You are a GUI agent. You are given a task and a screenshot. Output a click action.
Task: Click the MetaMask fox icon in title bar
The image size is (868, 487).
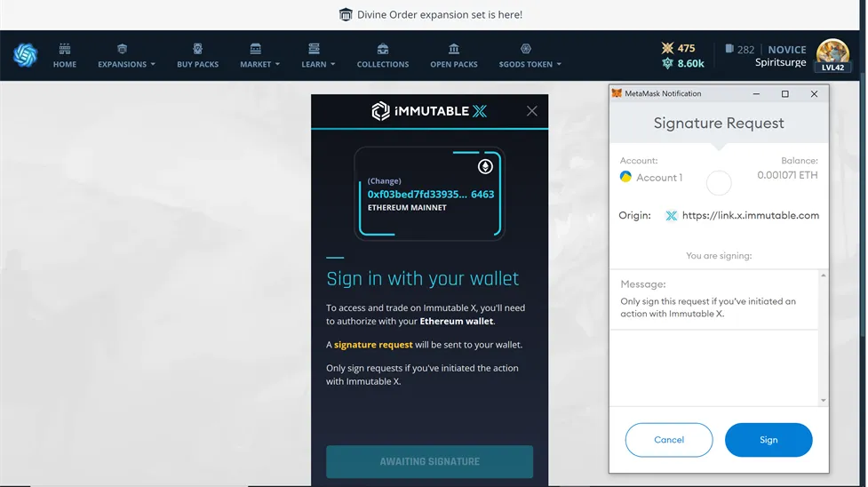coord(617,93)
